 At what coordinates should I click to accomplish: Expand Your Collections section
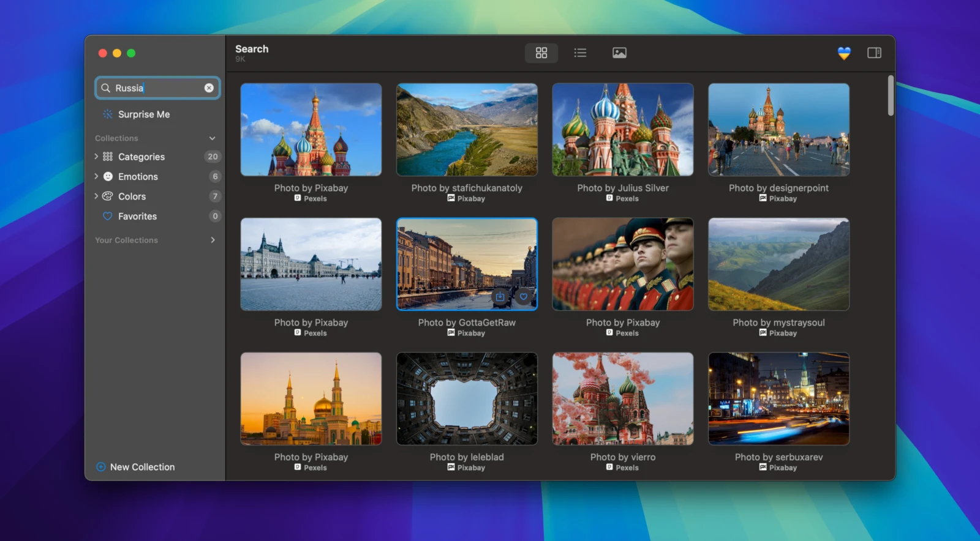point(213,240)
